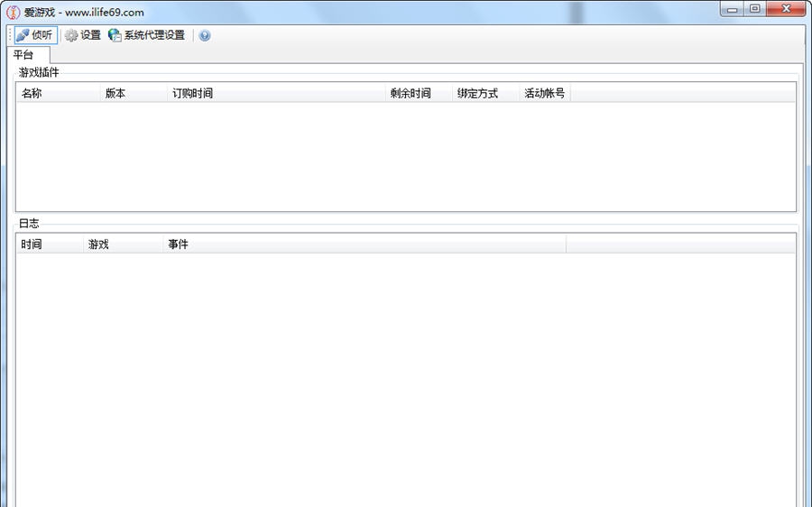The image size is (812, 507).
Task: Close the 爱游戏 window
Action: (786, 9)
